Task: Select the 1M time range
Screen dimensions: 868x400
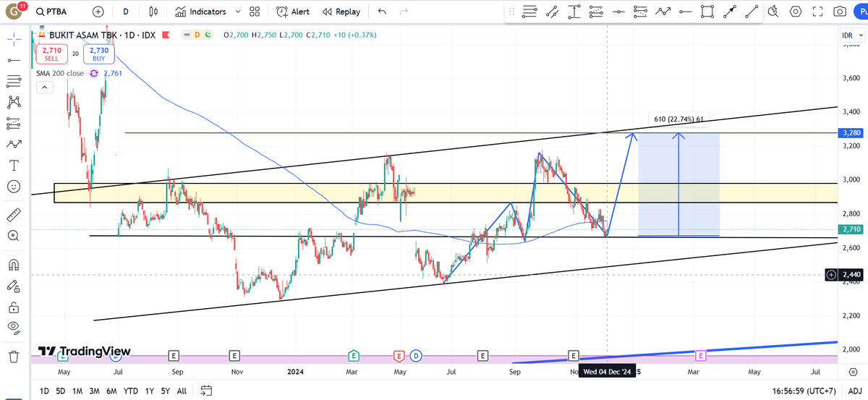Action: pyautogui.click(x=77, y=391)
